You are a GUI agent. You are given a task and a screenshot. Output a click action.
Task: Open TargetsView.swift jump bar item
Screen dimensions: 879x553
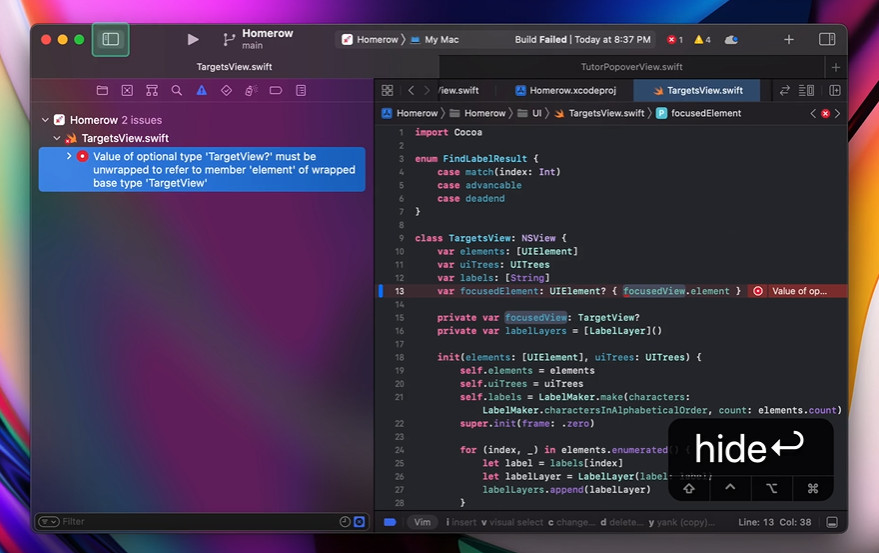(x=599, y=113)
